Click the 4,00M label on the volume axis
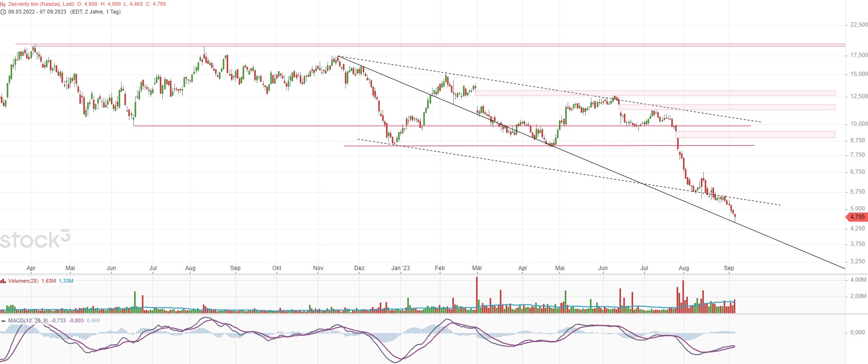The height and width of the screenshot is (364, 868). coord(858,280)
